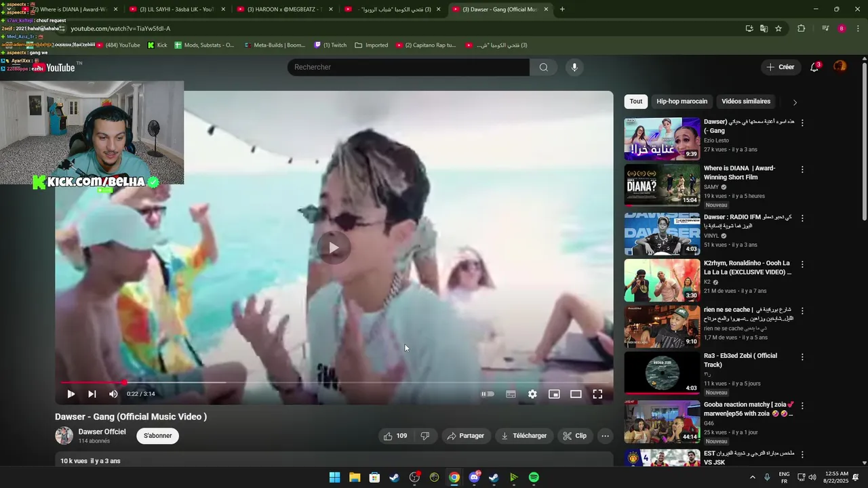
Task: Click the play icon in player controls
Action: [71, 394]
